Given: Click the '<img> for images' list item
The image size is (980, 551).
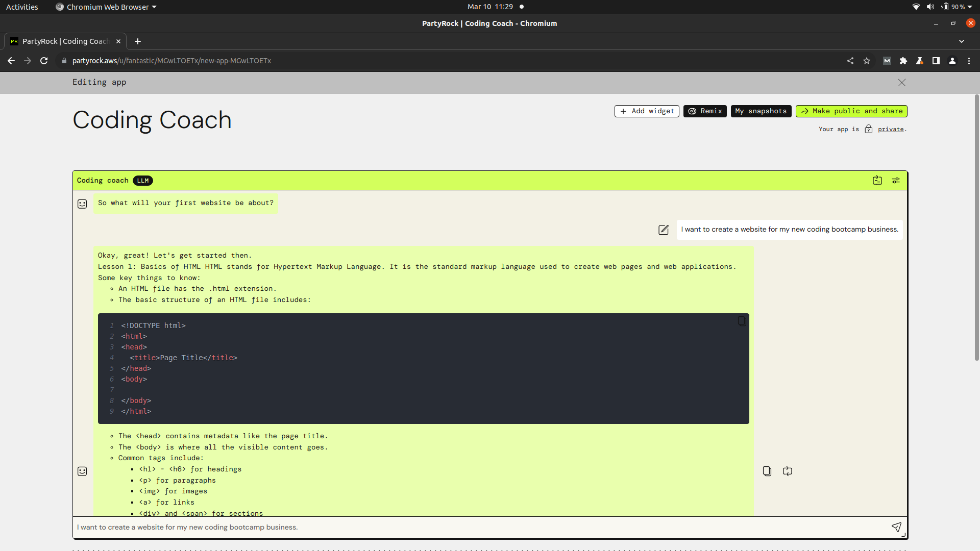Looking at the screenshot, I should click(x=173, y=491).
